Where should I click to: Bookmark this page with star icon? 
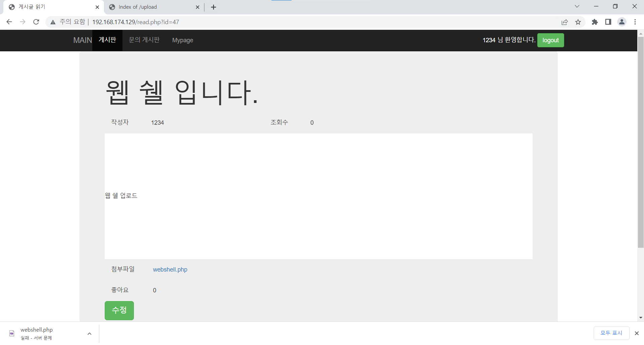[x=578, y=22]
